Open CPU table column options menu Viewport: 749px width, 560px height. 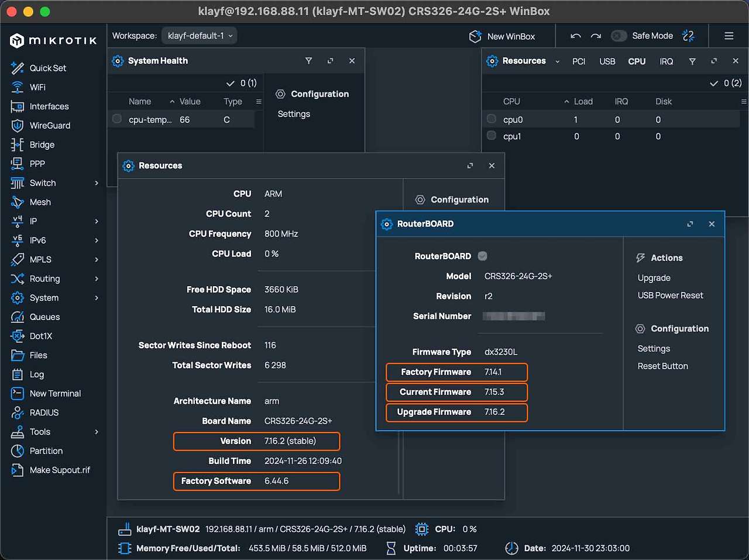point(744,102)
